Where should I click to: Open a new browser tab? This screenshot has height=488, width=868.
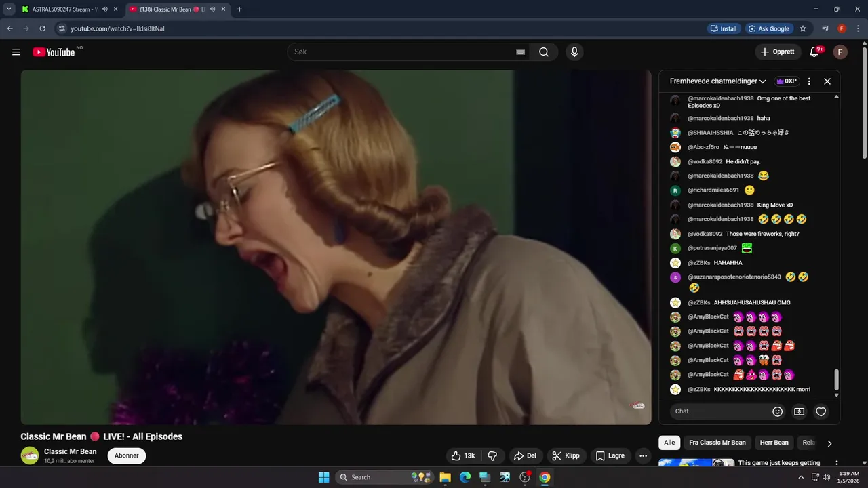coord(239,9)
